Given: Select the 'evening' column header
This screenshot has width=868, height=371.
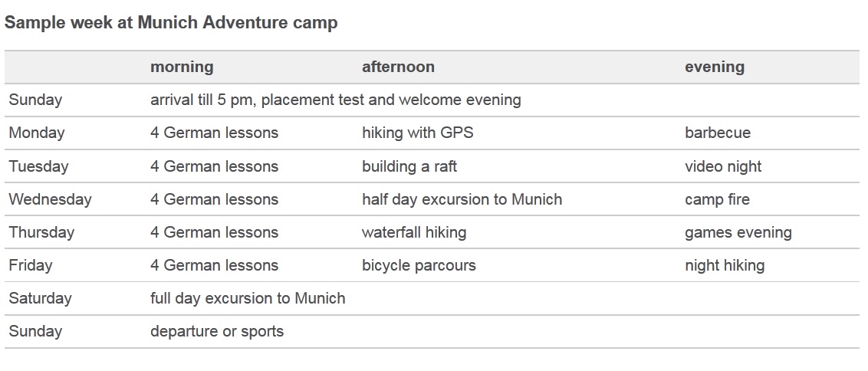Looking at the screenshot, I should click(714, 67).
